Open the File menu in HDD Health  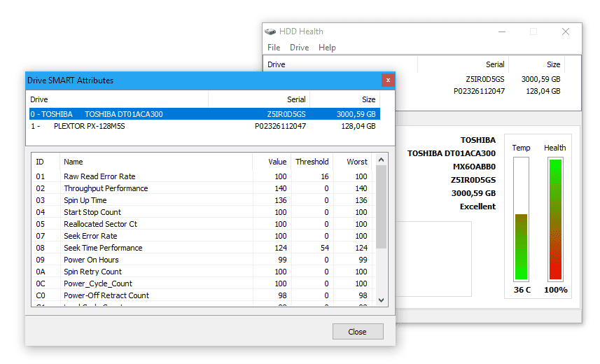tap(274, 48)
